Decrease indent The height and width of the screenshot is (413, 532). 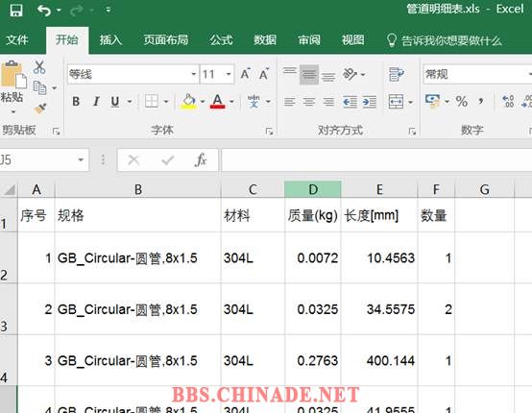click(350, 102)
